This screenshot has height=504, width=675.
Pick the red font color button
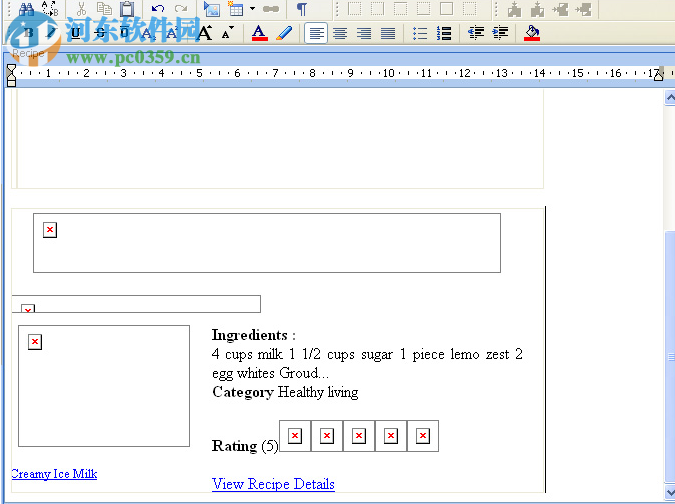tap(260, 33)
